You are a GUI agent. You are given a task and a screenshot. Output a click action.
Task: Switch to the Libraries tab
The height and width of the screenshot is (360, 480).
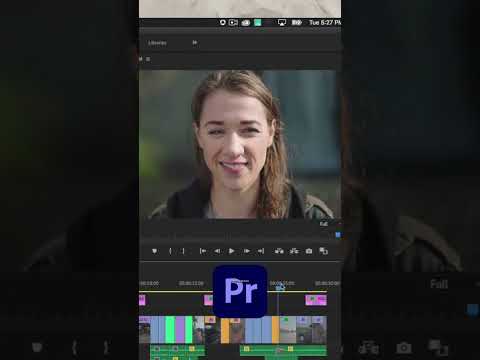coord(157,43)
